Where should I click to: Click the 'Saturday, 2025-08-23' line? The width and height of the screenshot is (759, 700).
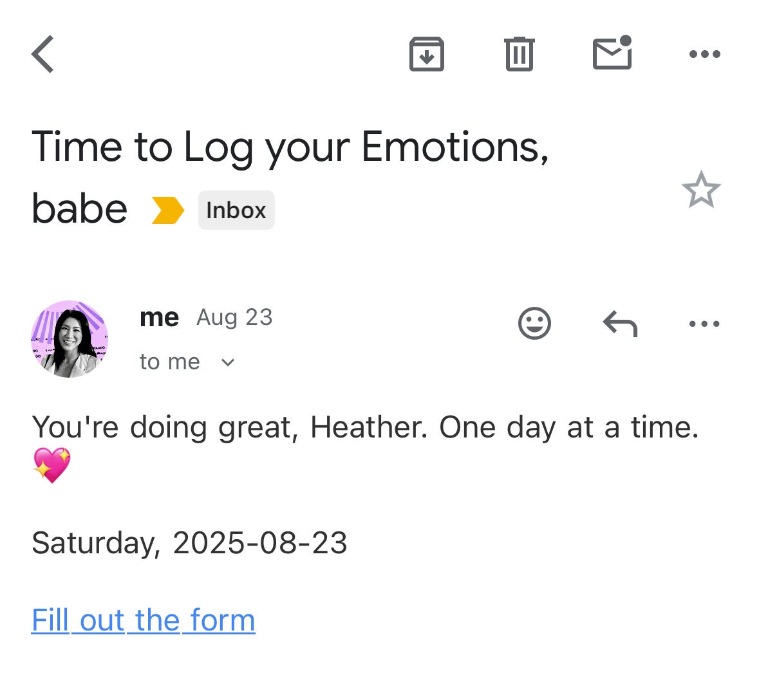189,543
